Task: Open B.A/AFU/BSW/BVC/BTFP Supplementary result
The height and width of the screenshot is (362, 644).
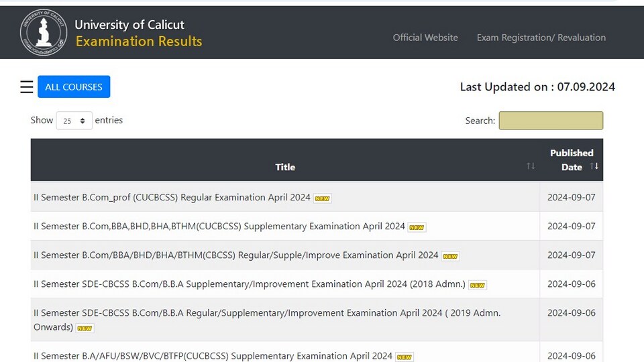Action: click(213, 356)
